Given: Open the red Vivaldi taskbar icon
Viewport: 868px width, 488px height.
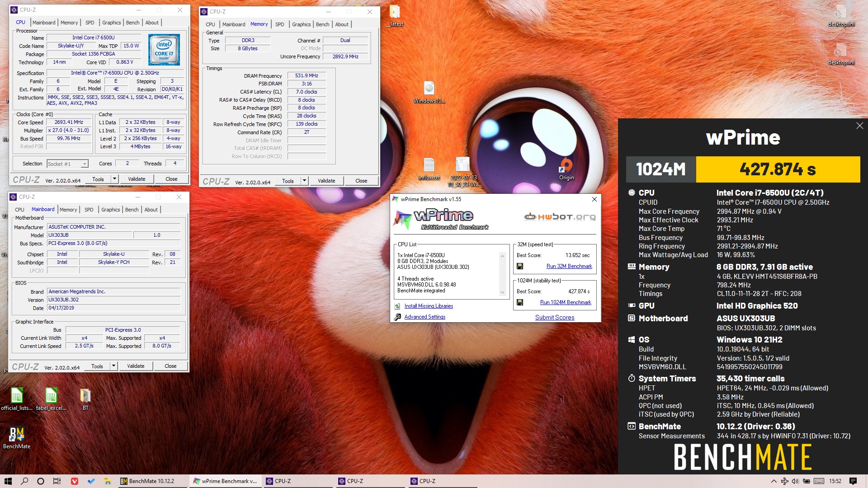Looking at the screenshot, I should point(75,481).
